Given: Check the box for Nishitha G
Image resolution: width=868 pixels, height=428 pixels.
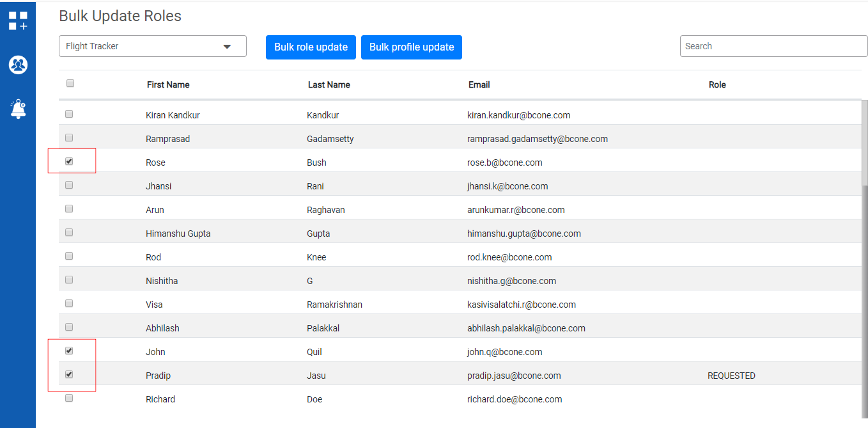Looking at the screenshot, I should point(69,280).
